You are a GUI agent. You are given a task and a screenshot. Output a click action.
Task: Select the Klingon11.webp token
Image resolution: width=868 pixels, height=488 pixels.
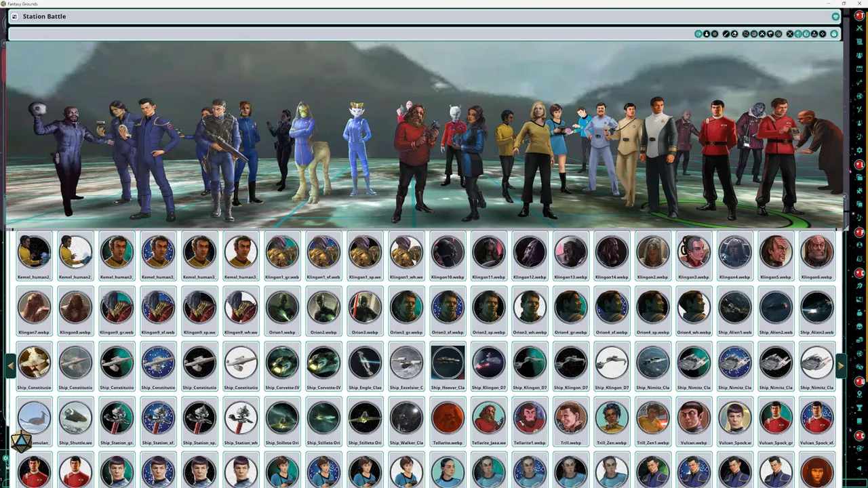488,256
